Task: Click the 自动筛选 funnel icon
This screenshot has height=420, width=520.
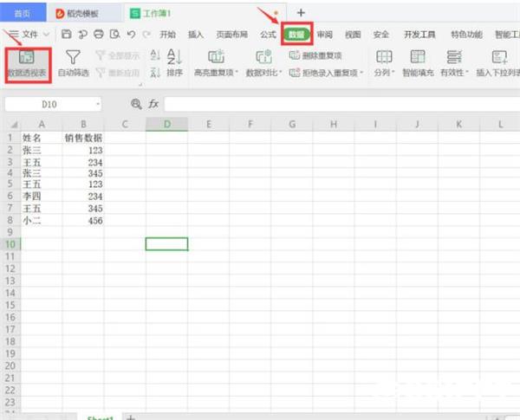Action: 73,57
